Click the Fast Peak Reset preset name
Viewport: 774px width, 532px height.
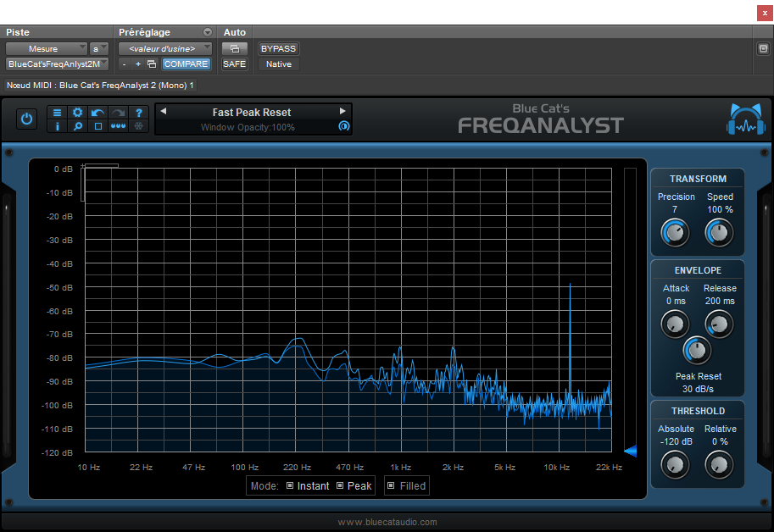coord(253,112)
